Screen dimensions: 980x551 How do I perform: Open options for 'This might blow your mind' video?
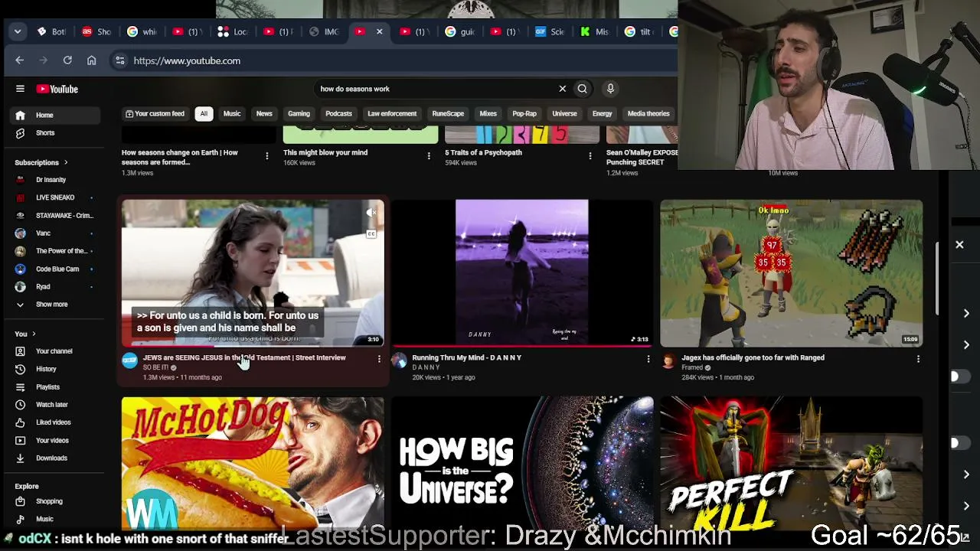point(428,156)
